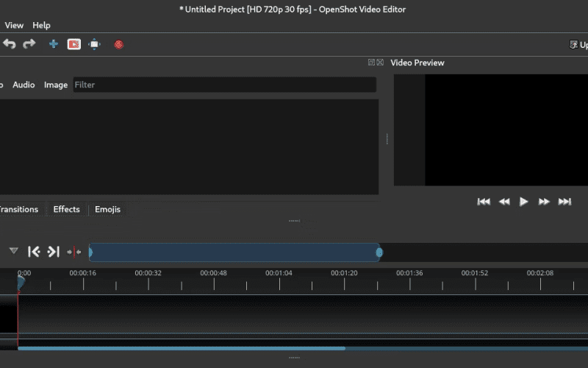Switch to the Emojis tab
Screen dimensions: 588x368
[107, 209]
